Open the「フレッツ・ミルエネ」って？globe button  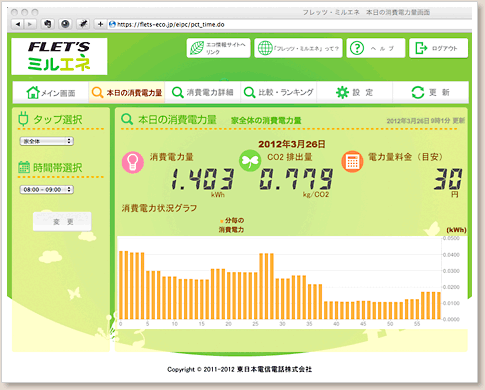pyautogui.click(x=298, y=48)
